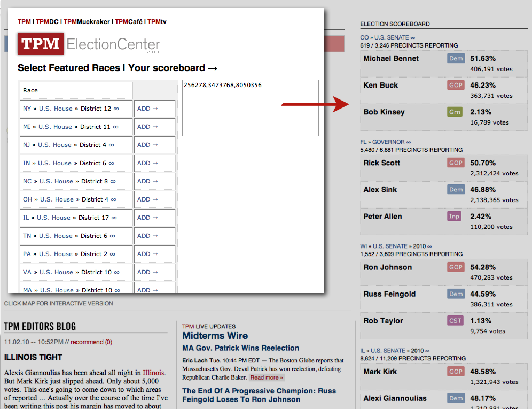Open the PA state link in race list
532x409 pixels.
click(x=27, y=254)
